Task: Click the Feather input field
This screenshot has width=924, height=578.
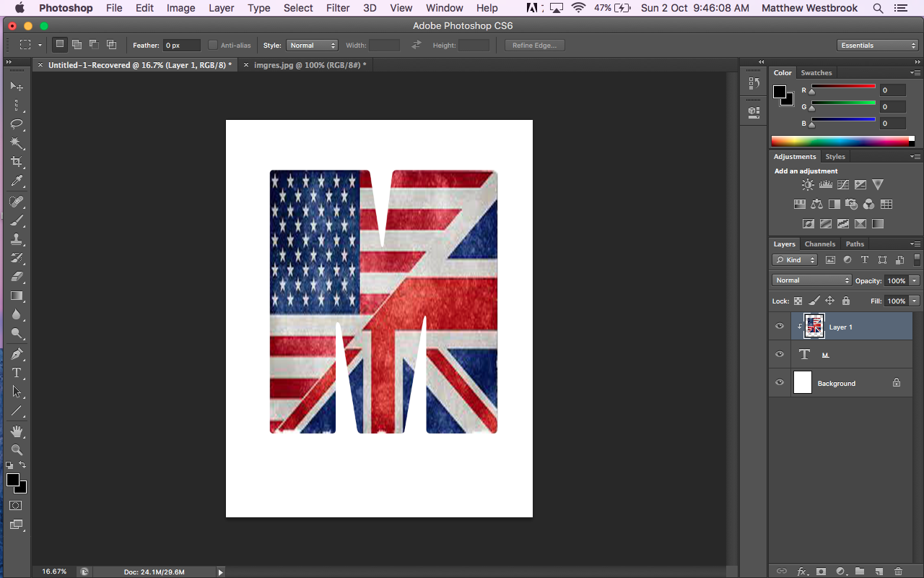Action: tap(182, 45)
